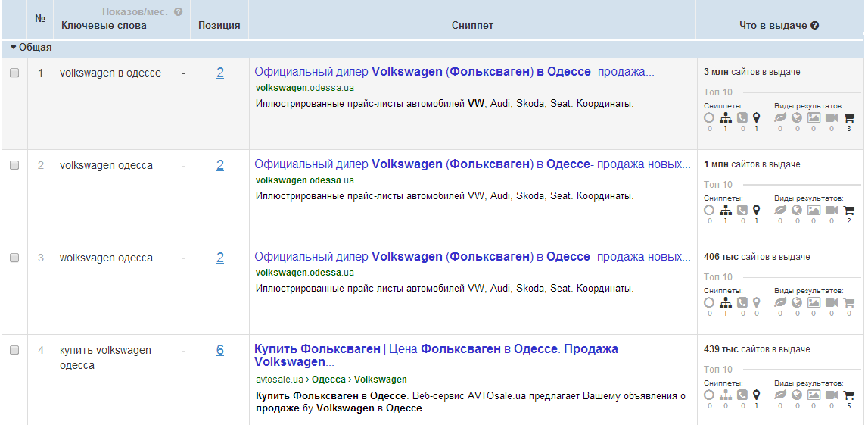Viewport: 868px width, 425px height.
Task: Click the sitelinks icon in the 'volkswagen одесса' row
Action: [725, 211]
